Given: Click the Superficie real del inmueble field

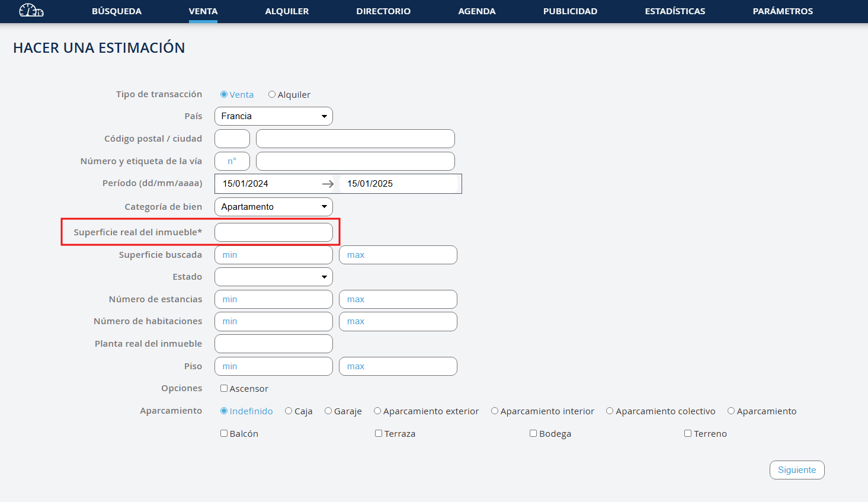Looking at the screenshot, I should [273, 232].
